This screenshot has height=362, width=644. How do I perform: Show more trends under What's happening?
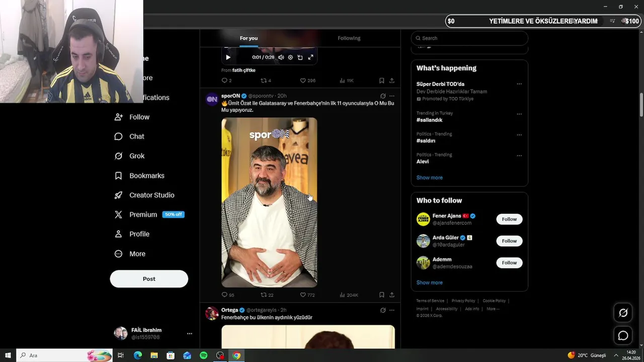(x=430, y=177)
